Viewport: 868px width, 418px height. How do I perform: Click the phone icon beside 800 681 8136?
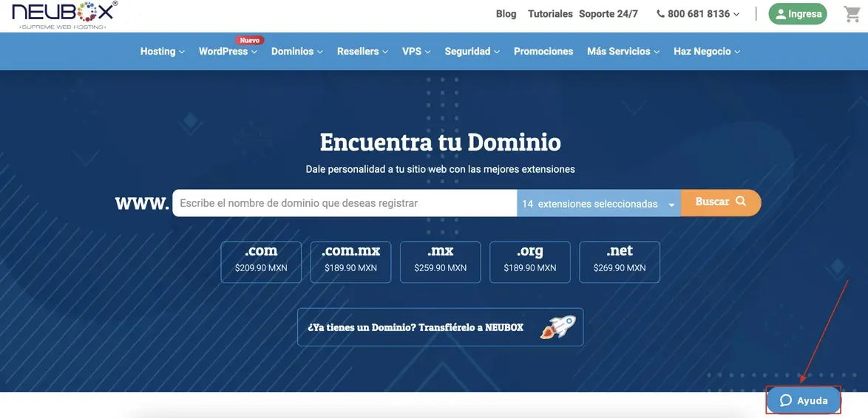(x=660, y=14)
